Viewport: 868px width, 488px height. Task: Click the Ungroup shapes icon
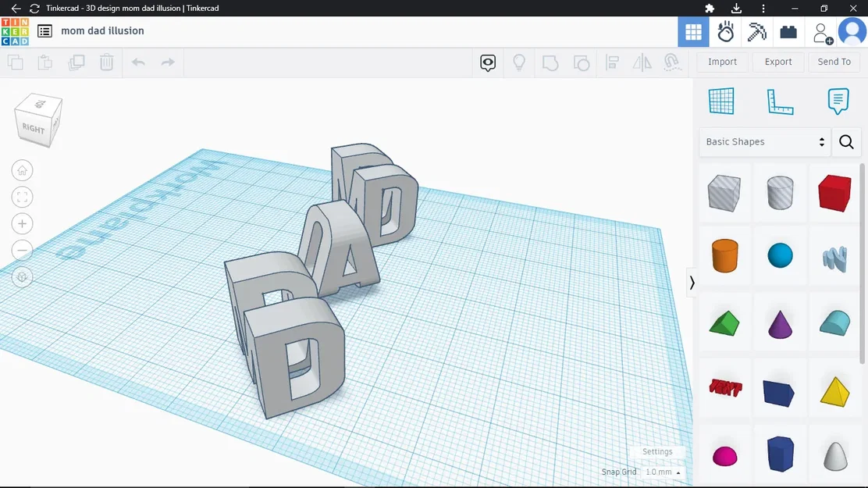[x=582, y=62]
